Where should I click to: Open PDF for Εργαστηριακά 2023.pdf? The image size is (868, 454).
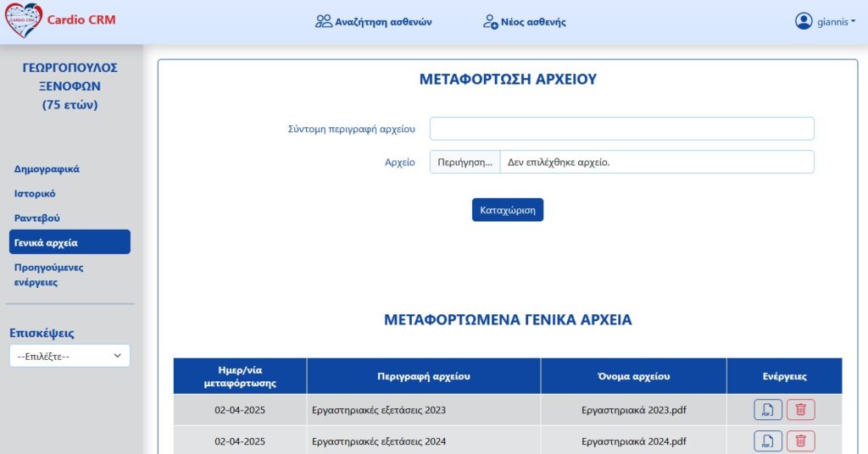(768, 410)
